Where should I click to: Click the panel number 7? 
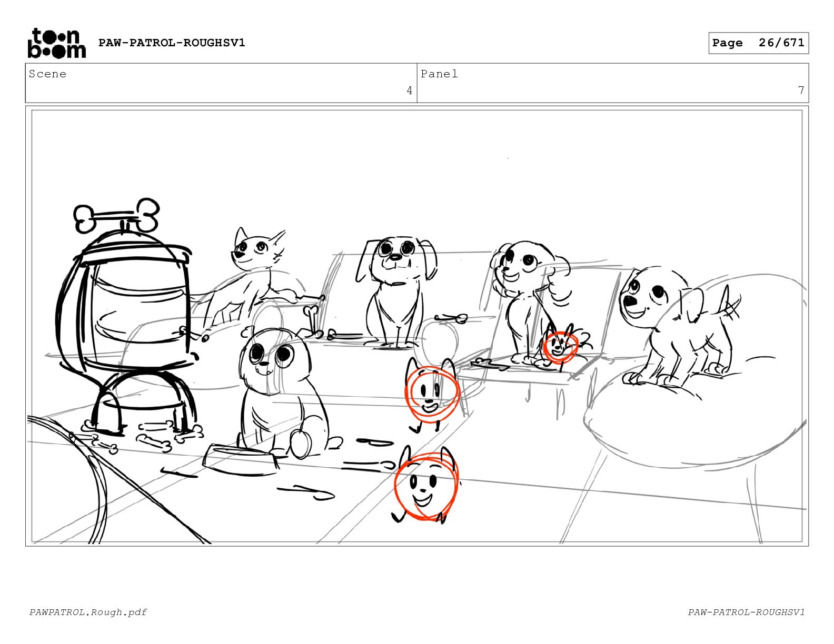pos(801,90)
